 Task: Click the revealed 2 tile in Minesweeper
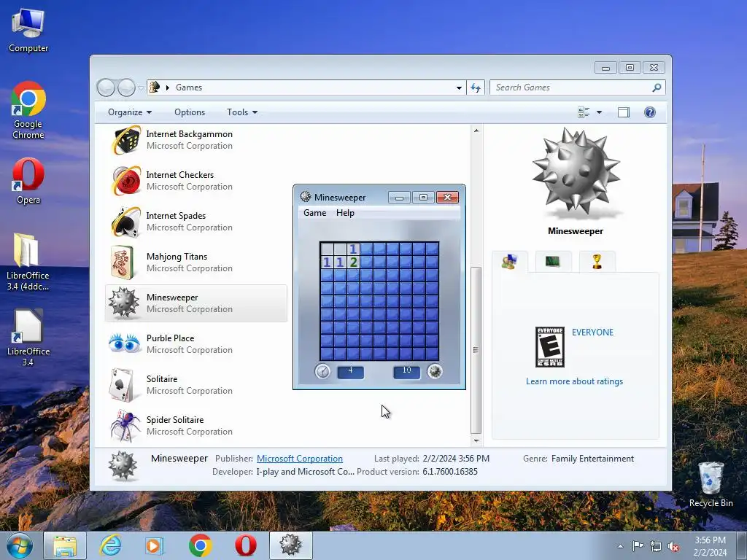(353, 262)
